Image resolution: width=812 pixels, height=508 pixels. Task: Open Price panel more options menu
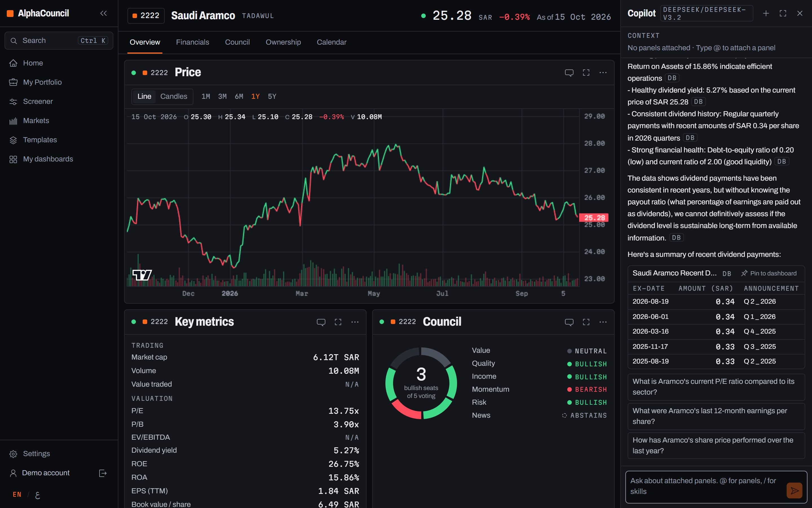603,73
